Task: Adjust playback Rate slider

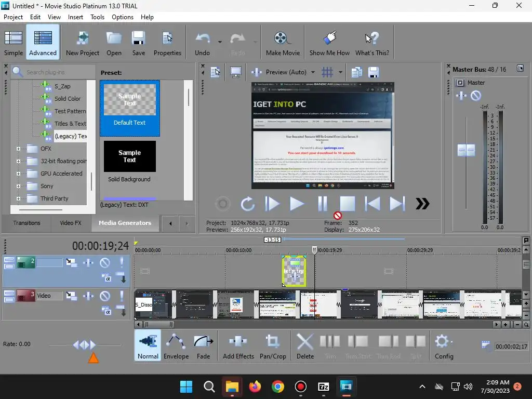Action: [85, 345]
